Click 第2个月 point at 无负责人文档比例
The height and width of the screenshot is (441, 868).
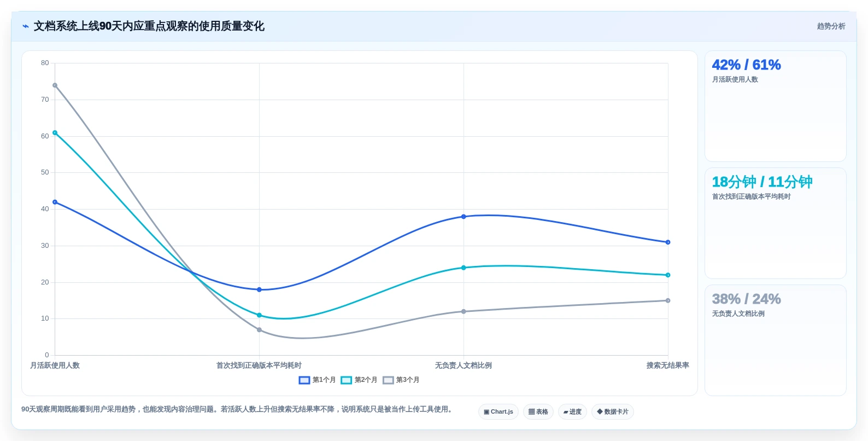click(464, 268)
